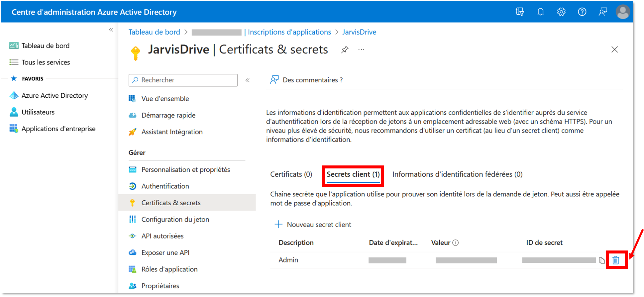The width and height of the screenshot is (644, 297).
Task: Open the notifications bell
Action: click(541, 12)
